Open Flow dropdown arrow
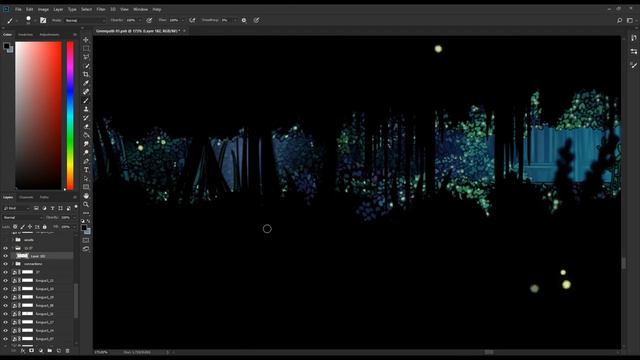This screenshot has height=360, width=640. [x=182, y=20]
